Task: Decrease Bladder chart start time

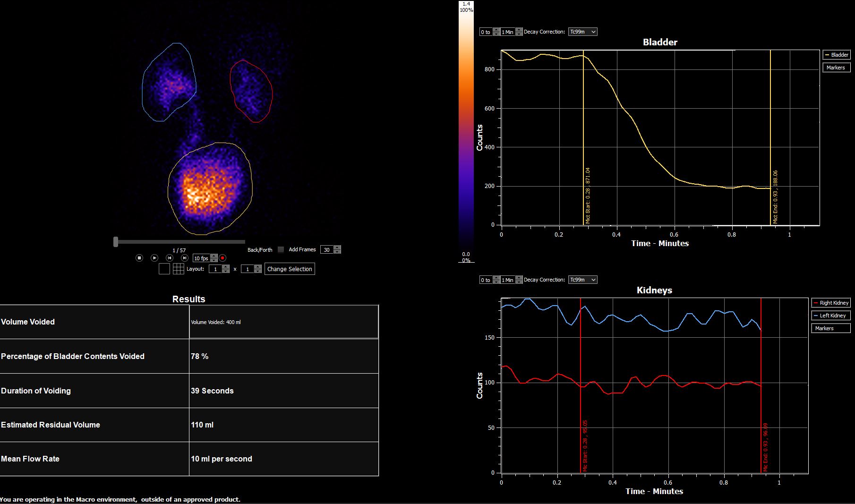Action: pos(496,34)
